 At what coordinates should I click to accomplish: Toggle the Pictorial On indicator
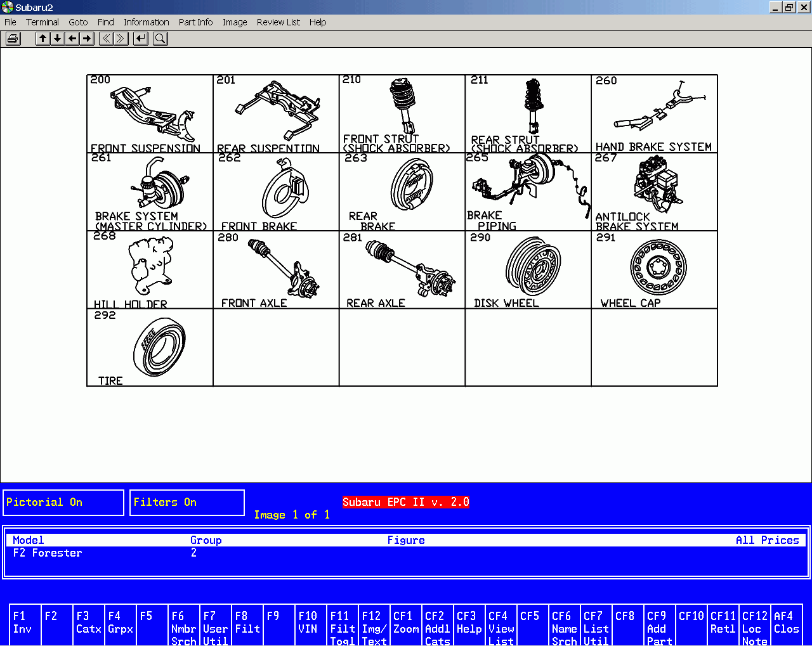(x=63, y=503)
